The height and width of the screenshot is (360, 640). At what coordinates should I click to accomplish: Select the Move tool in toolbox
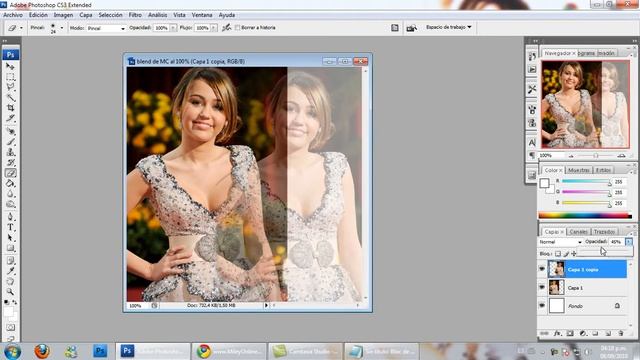pos(11,67)
